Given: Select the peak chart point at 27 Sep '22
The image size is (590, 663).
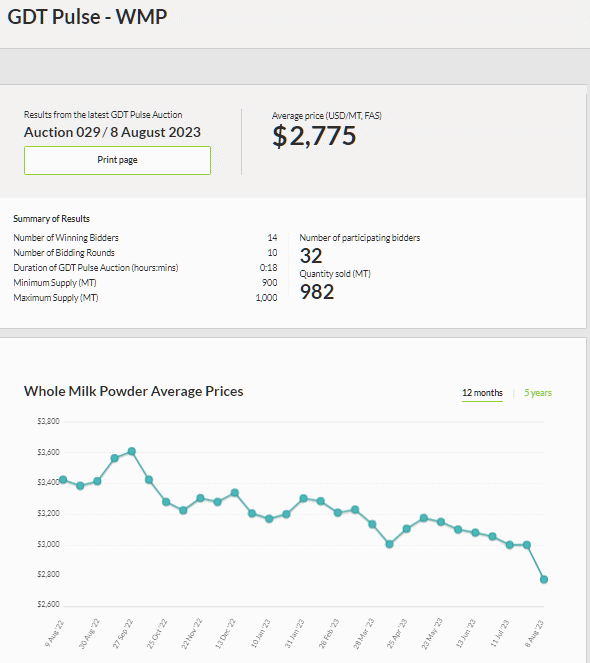Looking at the screenshot, I should point(132,451).
